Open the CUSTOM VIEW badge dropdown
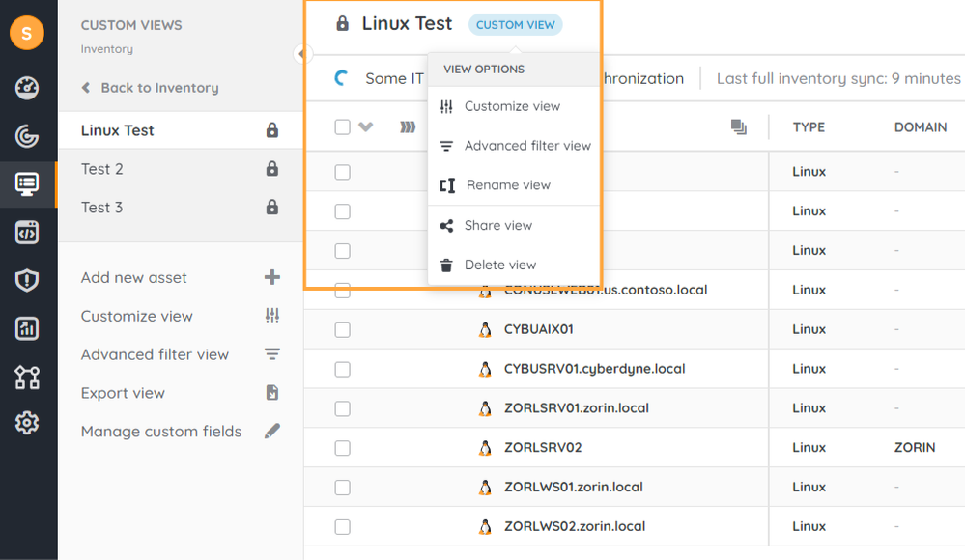The width and height of the screenshot is (965, 560). point(515,25)
